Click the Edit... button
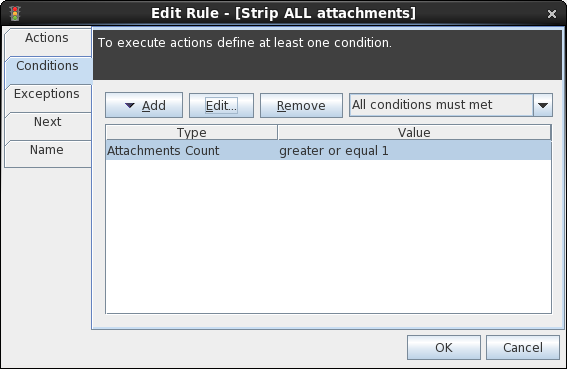 tap(221, 105)
